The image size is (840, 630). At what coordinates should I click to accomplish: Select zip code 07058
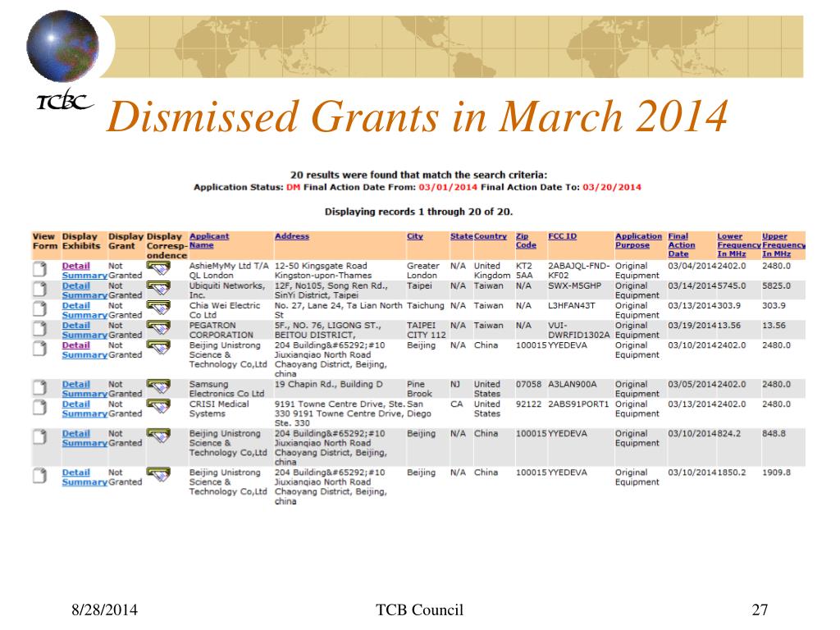tap(529, 384)
